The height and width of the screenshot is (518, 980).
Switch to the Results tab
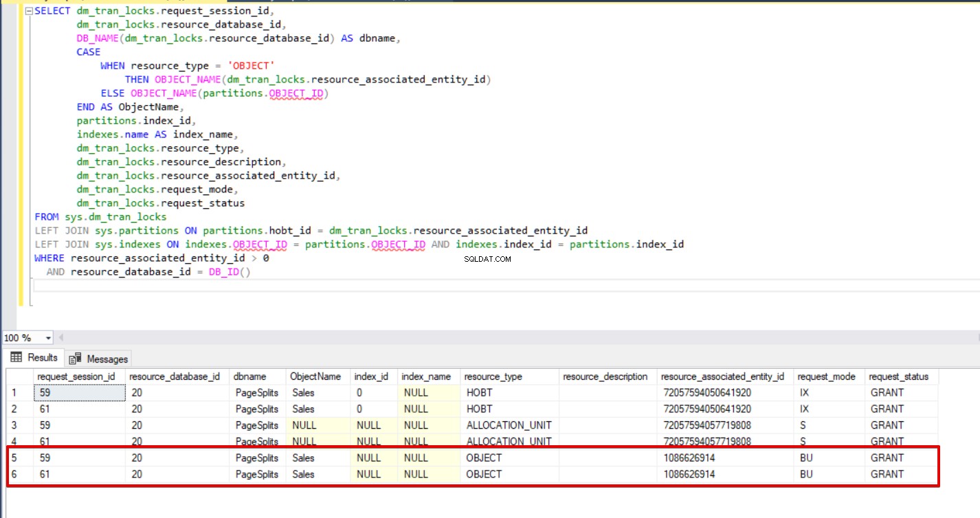click(x=34, y=358)
